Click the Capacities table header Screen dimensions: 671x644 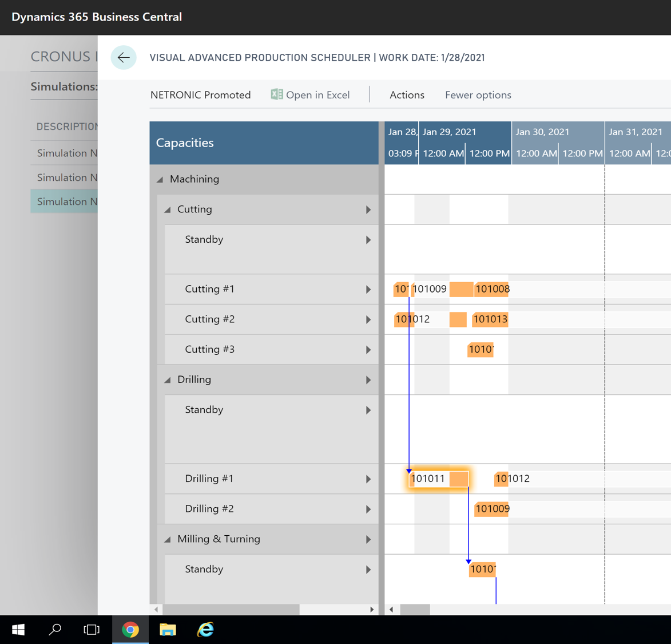tap(264, 143)
